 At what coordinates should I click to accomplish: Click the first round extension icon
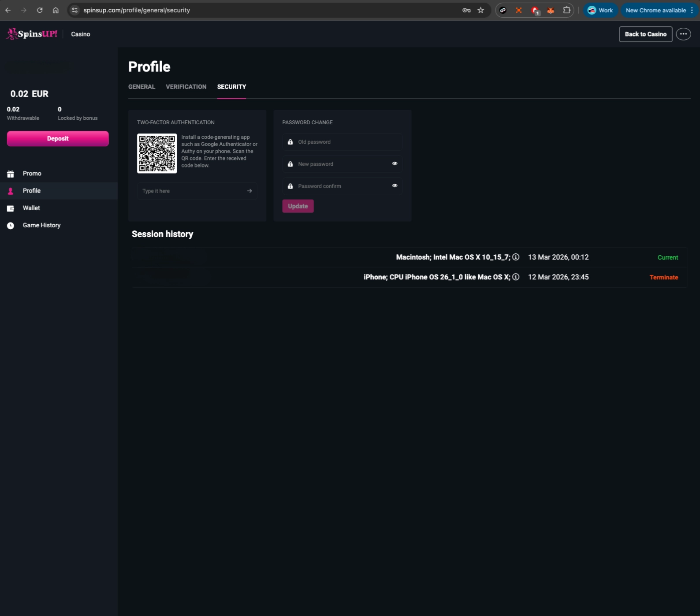click(503, 10)
